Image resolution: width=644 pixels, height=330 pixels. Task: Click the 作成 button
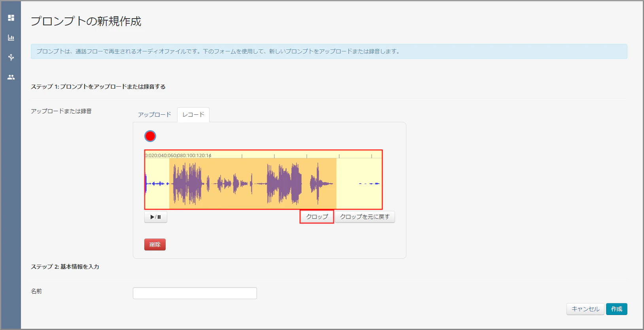coord(617,309)
